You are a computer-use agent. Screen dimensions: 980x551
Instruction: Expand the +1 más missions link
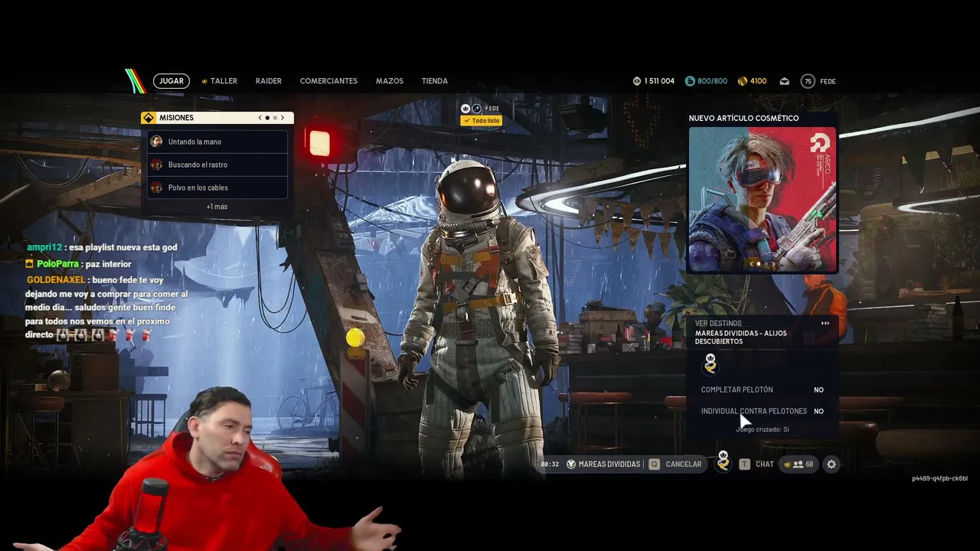click(217, 207)
